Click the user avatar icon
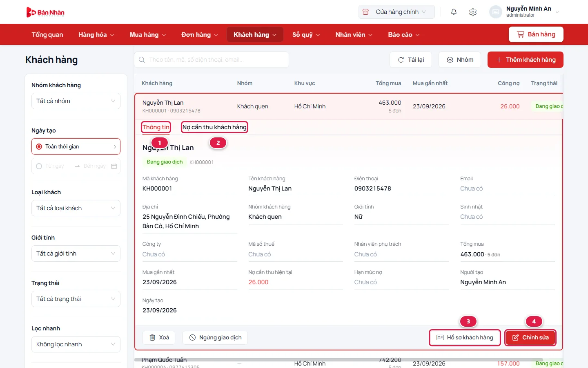Viewport: 588px width, 368px height. (495, 12)
